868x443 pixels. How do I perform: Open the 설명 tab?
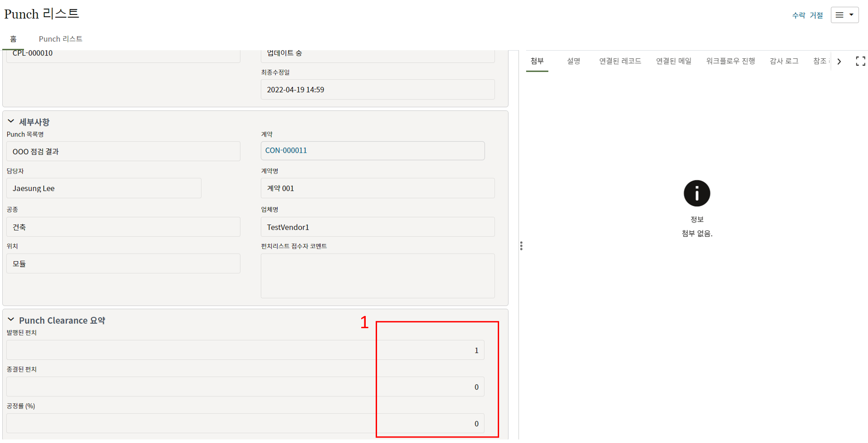pos(573,61)
